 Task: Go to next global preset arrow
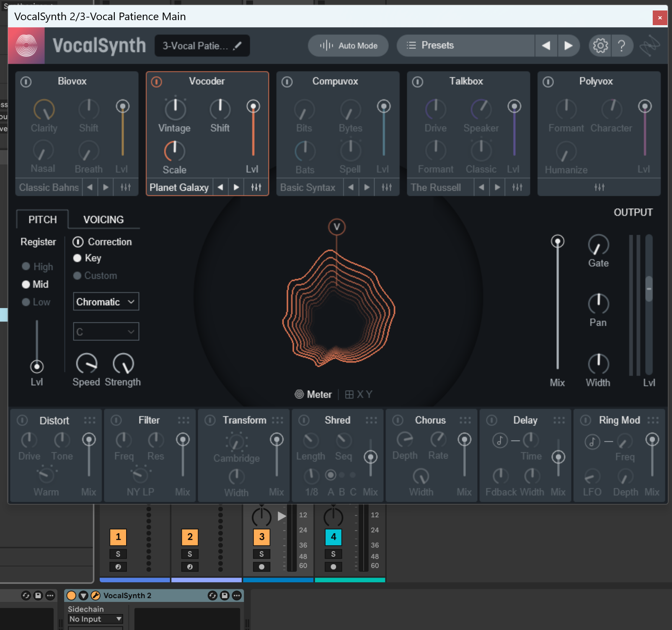(568, 45)
